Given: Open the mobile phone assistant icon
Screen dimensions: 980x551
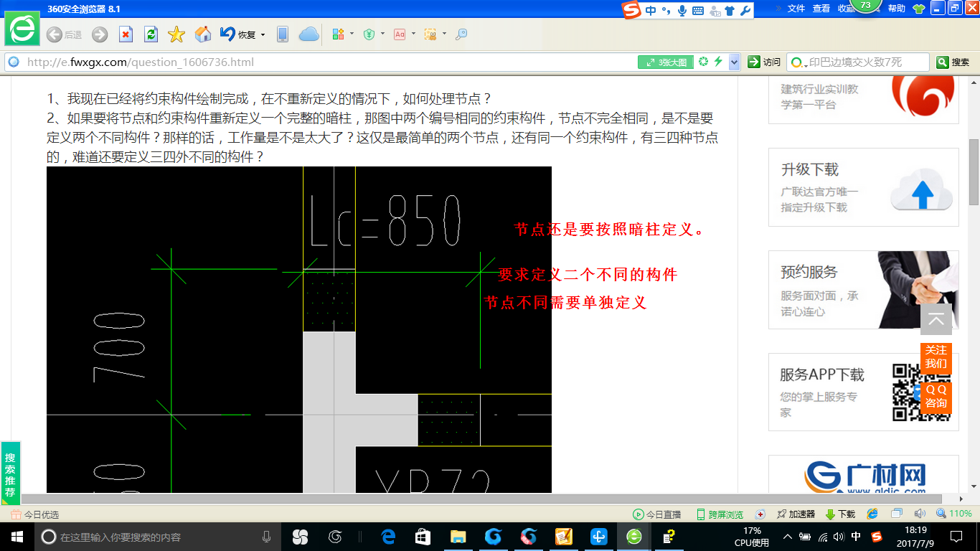Looking at the screenshot, I should [x=283, y=34].
